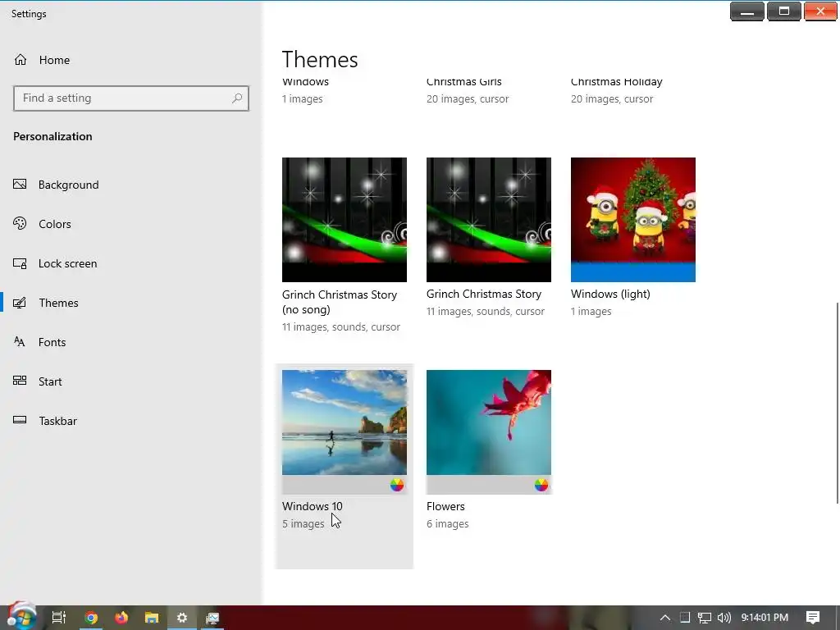This screenshot has height=630, width=840.
Task: Apply the Windows (light) minions theme thumbnail
Action: tap(633, 220)
